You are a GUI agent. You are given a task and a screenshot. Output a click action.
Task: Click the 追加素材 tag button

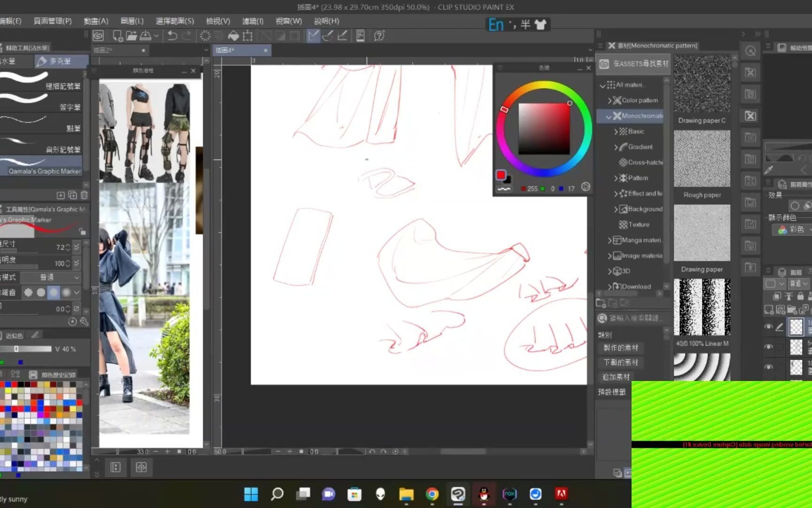[x=616, y=377]
